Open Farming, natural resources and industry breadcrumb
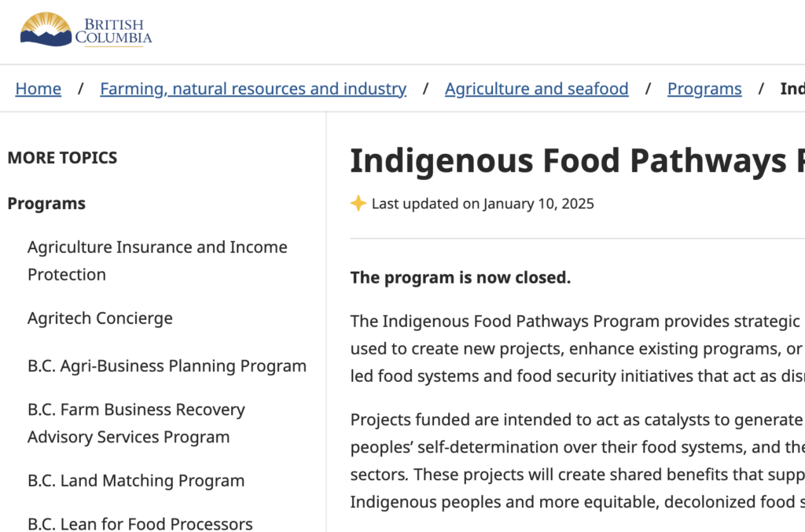 point(253,89)
